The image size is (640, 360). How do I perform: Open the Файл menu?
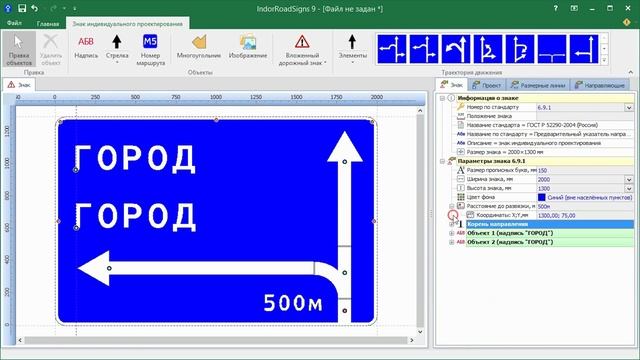[x=14, y=23]
